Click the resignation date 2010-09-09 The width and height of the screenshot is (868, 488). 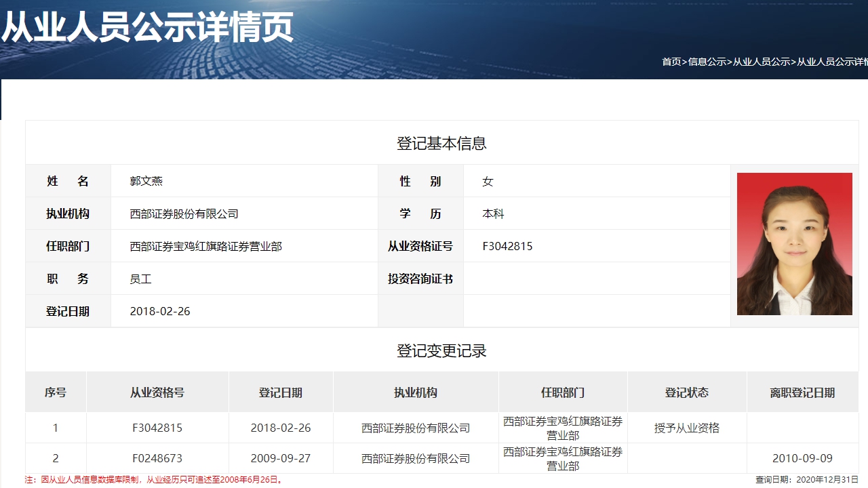(802, 458)
